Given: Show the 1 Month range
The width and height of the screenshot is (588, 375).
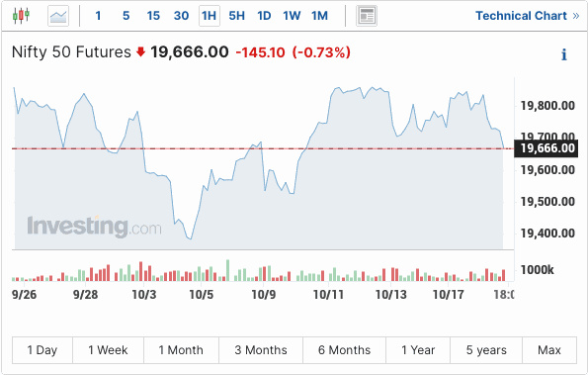Looking at the screenshot, I should pos(181,350).
